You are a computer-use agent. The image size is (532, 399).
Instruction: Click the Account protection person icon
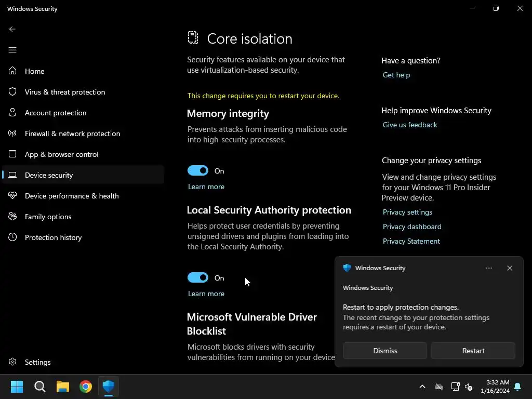[12, 112]
